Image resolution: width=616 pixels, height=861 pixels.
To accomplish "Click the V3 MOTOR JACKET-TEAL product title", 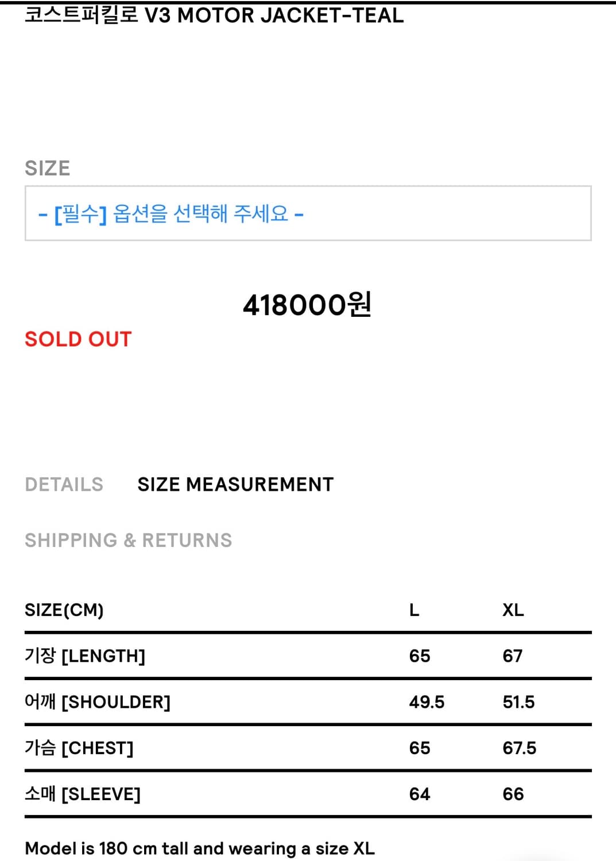I will 214,15.
